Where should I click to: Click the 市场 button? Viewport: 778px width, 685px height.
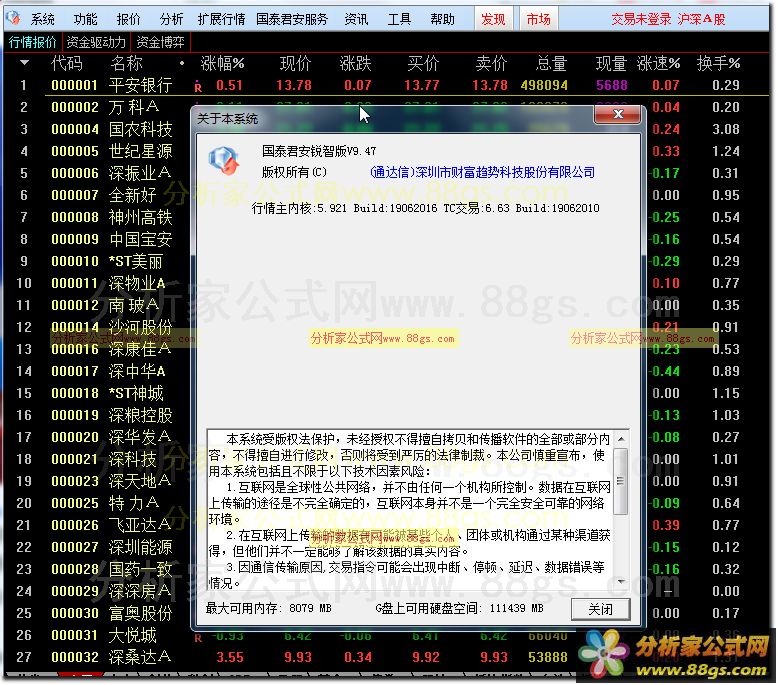pyautogui.click(x=538, y=19)
